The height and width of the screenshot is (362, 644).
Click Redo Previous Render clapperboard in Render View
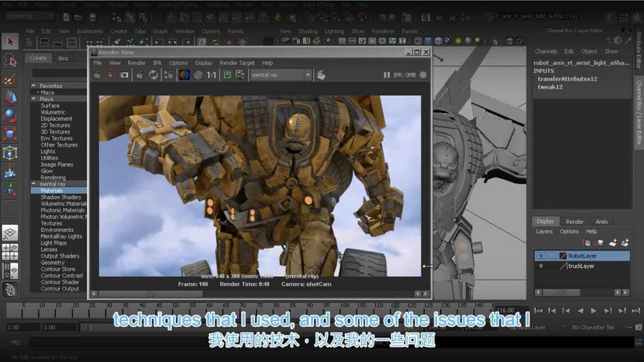(x=97, y=75)
